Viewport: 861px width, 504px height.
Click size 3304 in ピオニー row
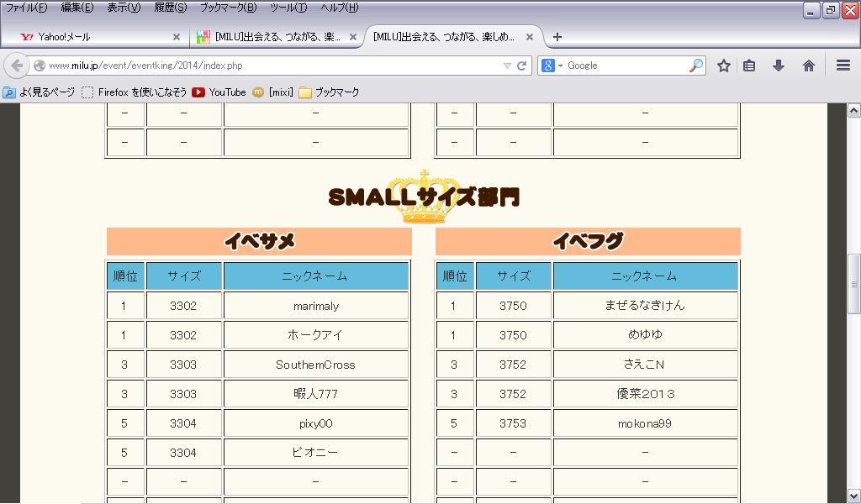tap(183, 453)
